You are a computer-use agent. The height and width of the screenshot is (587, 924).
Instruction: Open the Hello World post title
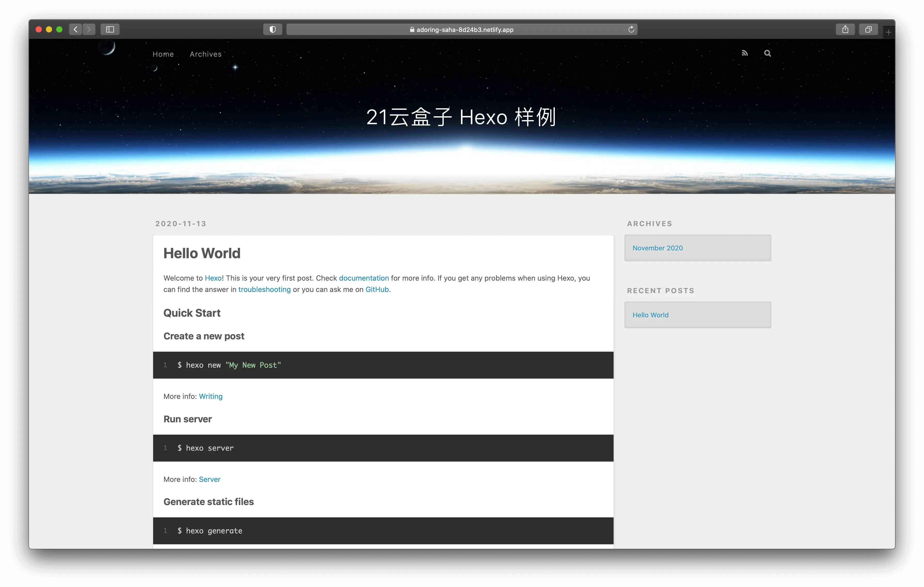pos(202,253)
